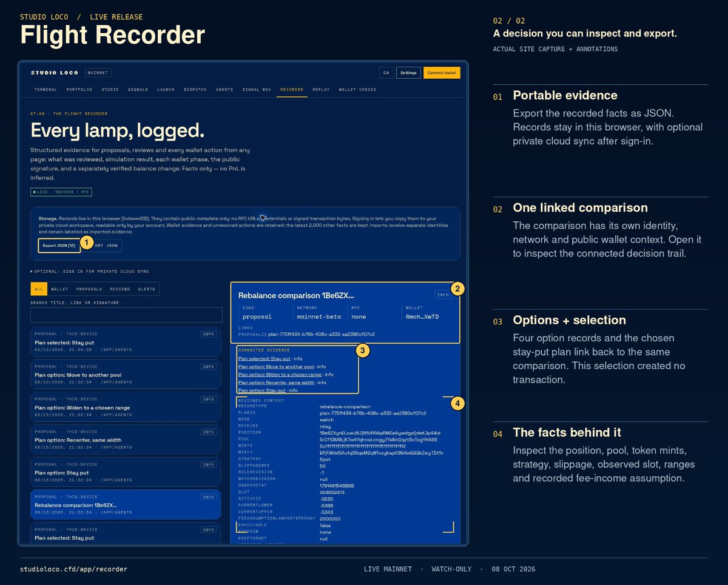Open record Plan selected: Stay put at 21:34:00
728x585 pixels.
[x=126, y=343]
